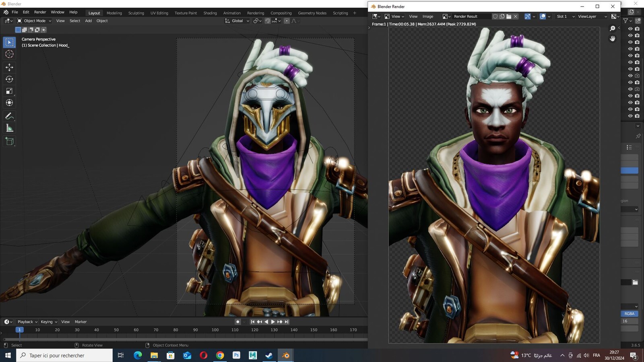The image size is (644, 362).
Task: Switch to the Geometry Nodes workspace tab
Action: [x=312, y=13]
